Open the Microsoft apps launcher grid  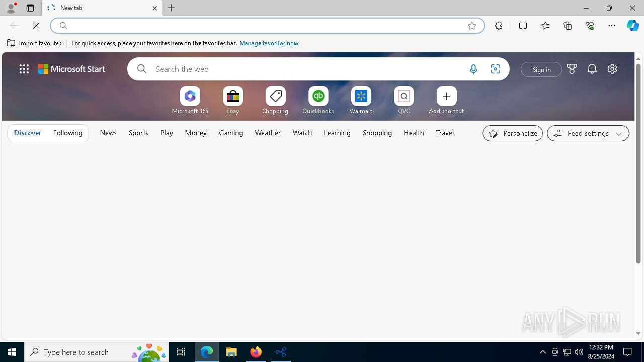coord(24,69)
